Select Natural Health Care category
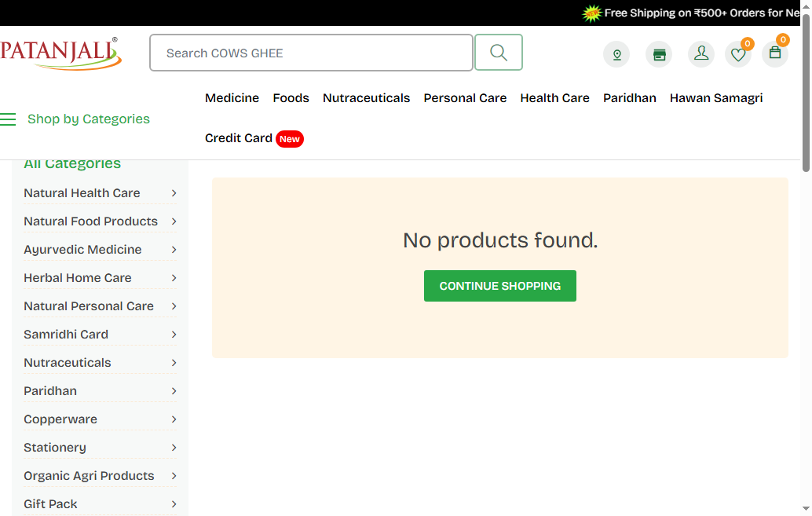Screen dimensions: 812x516 coord(82,193)
